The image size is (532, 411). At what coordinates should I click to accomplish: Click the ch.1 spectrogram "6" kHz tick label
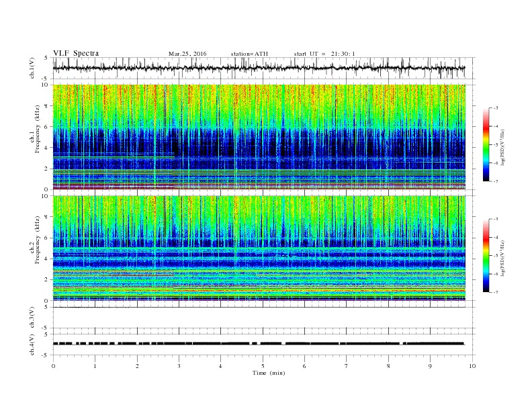[x=47, y=126]
